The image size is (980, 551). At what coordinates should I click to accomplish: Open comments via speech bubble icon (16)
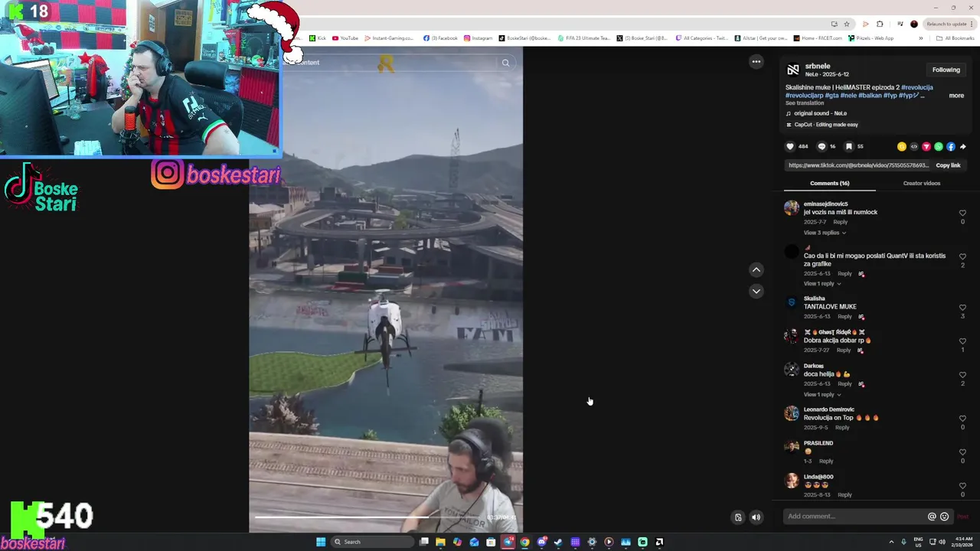point(822,146)
